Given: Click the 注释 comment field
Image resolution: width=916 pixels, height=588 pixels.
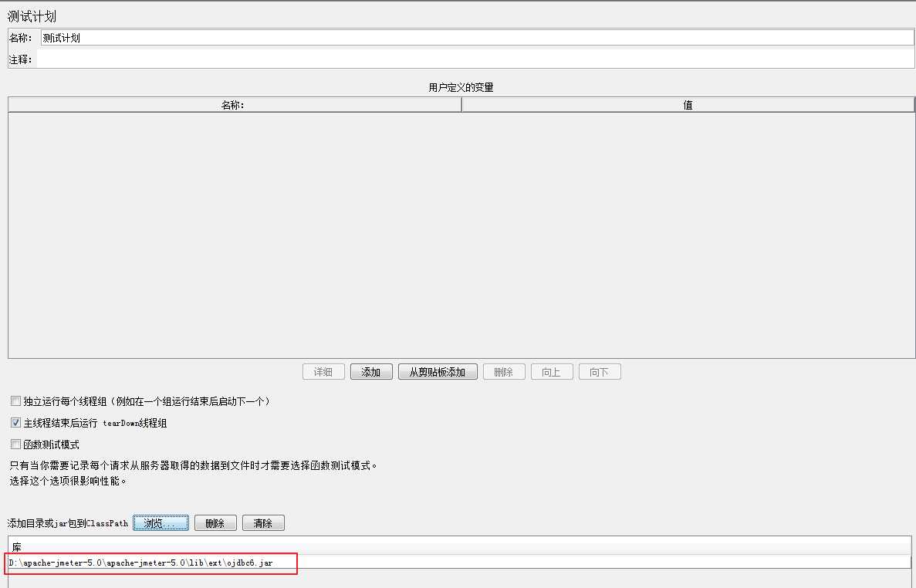Looking at the screenshot, I should click(475, 59).
